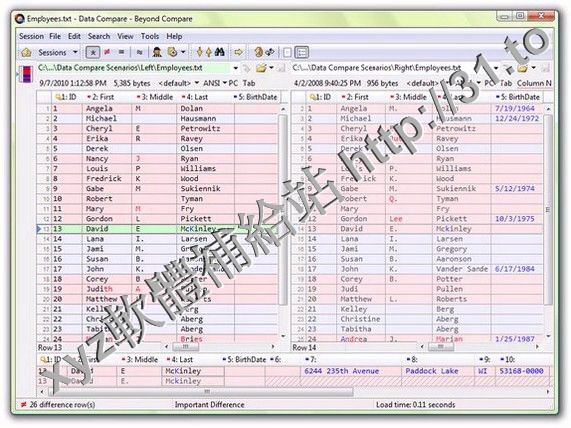Click right pane '2: First' column header
The width and height of the screenshot is (571, 428).
(x=361, y=97)
